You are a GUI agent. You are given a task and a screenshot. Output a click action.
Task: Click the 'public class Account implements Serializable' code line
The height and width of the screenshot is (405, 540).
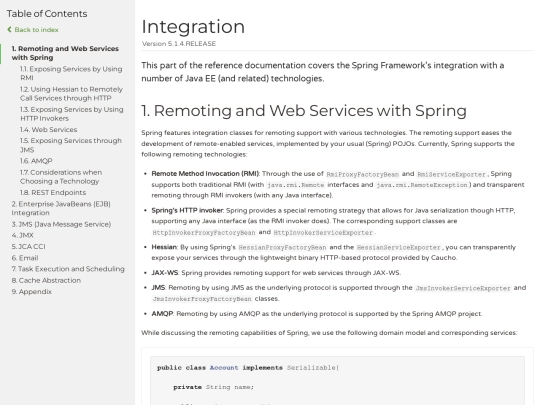[248, 368]
